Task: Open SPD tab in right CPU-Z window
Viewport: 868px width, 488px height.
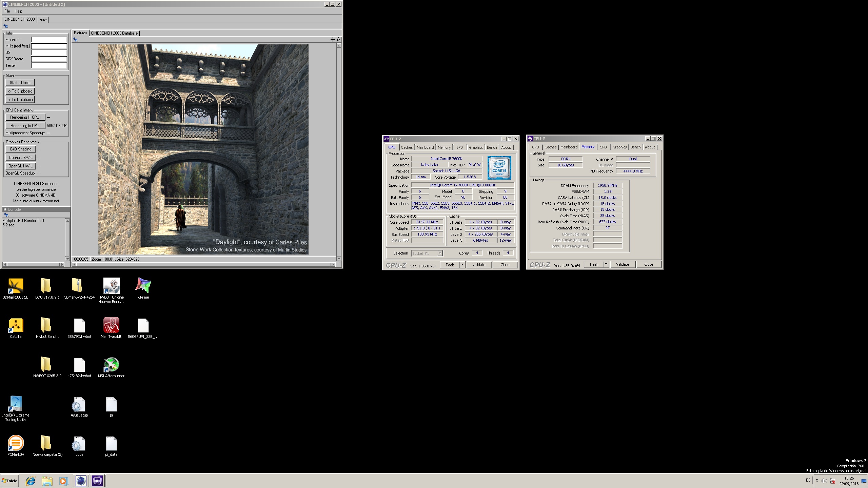Action: tap(603, 147)
